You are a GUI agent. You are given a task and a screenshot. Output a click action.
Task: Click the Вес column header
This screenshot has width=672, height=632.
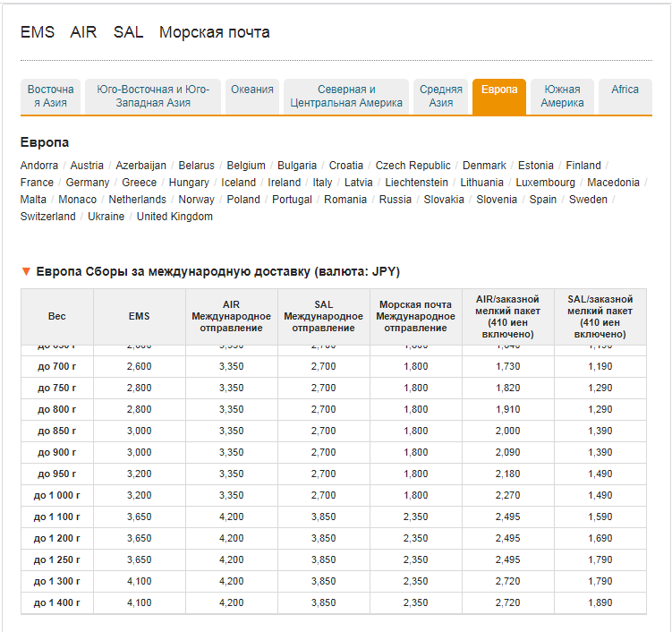click(x=57, y=316)
